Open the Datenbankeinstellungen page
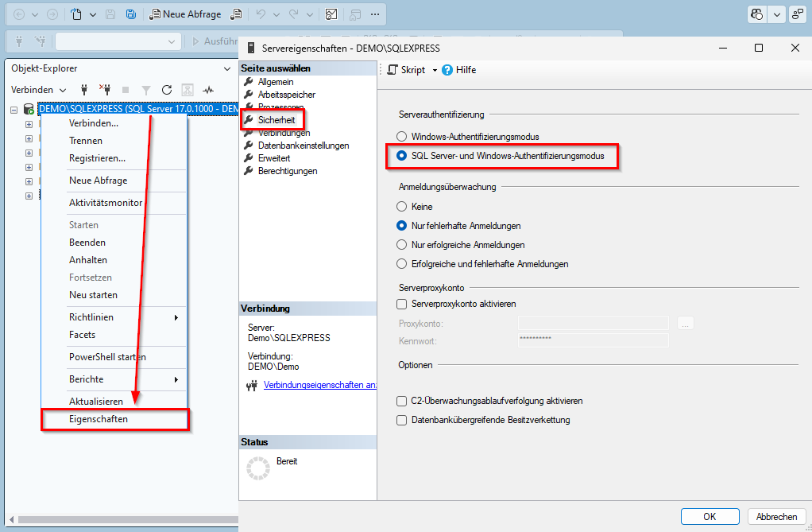This screenshot has width=812, height=532. tap(304, 146)
